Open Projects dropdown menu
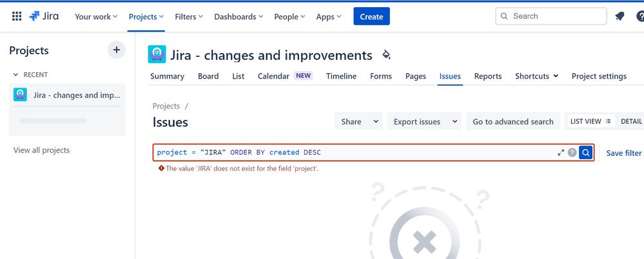 pos(146,17)
